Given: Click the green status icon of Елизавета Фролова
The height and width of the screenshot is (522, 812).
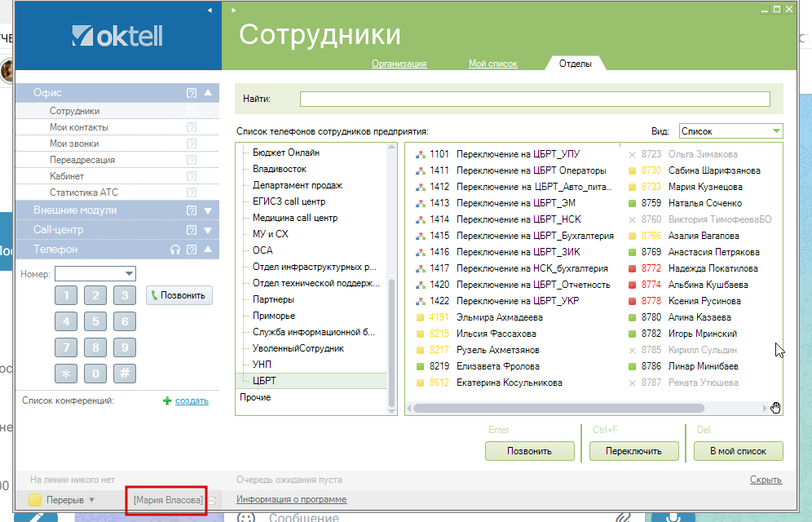Looking at the screenshot, I should click(421, 366).
